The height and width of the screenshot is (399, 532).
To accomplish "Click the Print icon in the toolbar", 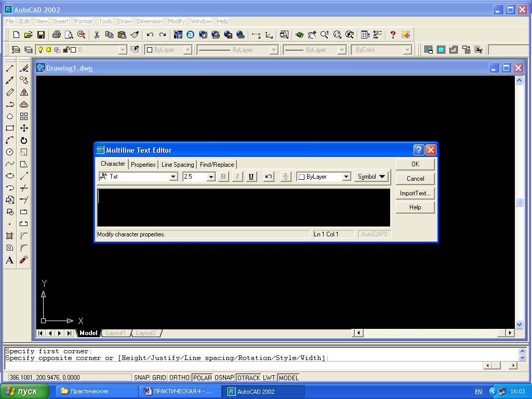I will click(57, 35).
